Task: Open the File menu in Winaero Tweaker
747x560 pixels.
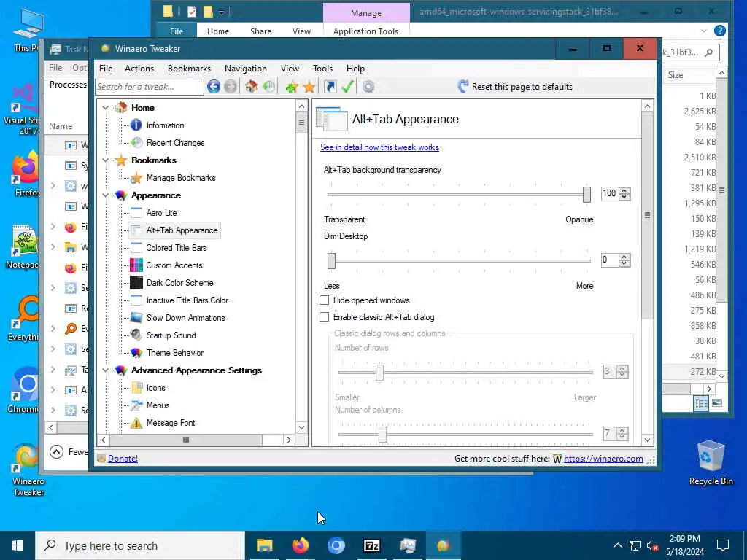Action: tap(106, 69)
